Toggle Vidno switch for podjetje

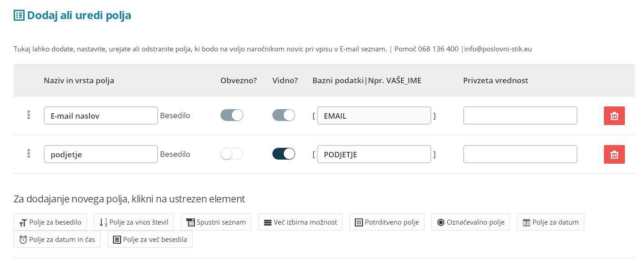pos(284,154)
